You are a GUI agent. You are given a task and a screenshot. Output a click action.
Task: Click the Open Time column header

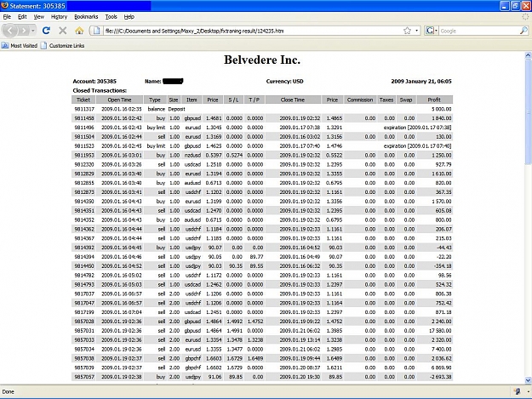tap(119, 100)
